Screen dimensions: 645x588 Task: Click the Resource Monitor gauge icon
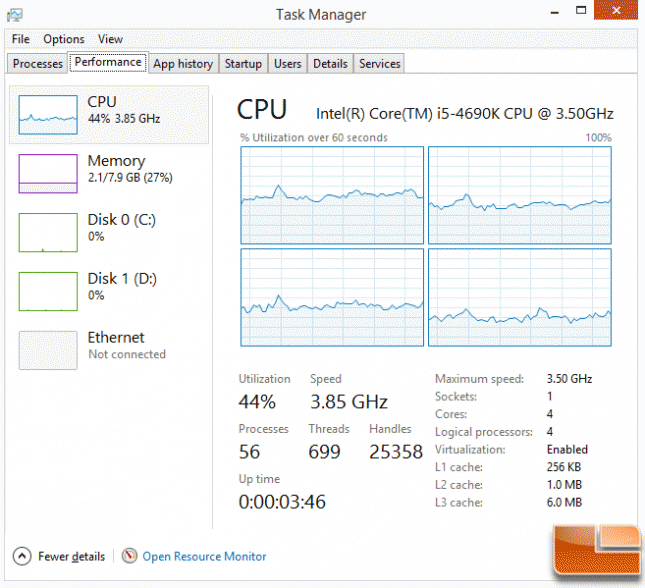(129, 556)
